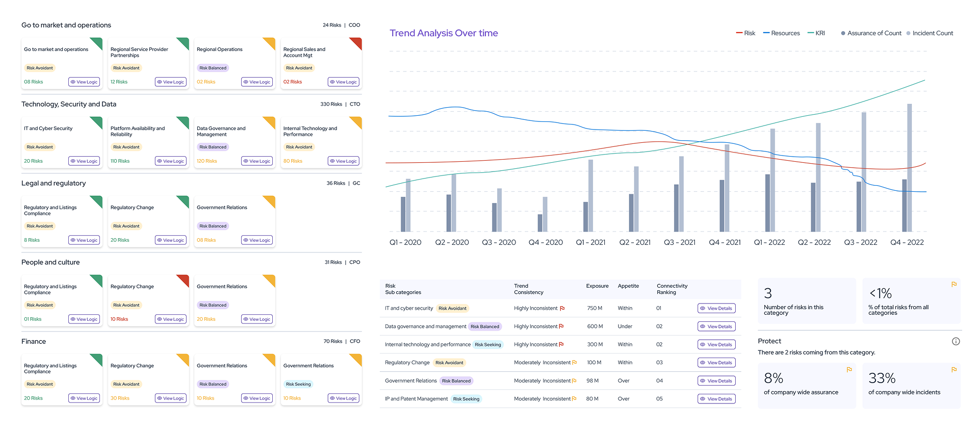Viewport: 980px width, 429px height.
Task: Open View Logic on Regional Operations card
Action: coord(257,82)
